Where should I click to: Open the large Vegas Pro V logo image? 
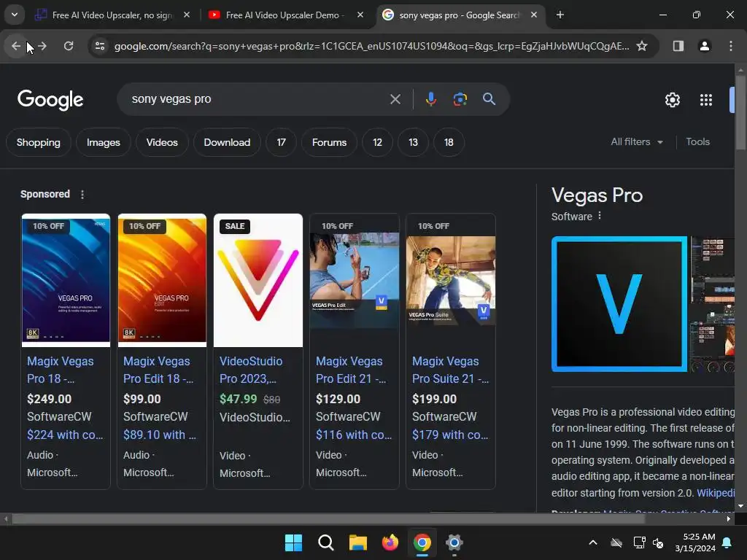click(619, 304)
